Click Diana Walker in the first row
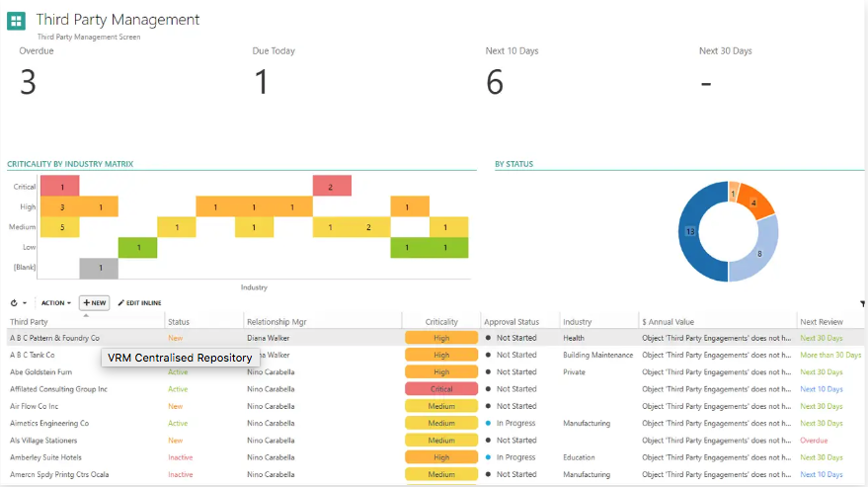The height and width of the screenshot is (487, 868). pyautogui.click(x=268, y=338)
